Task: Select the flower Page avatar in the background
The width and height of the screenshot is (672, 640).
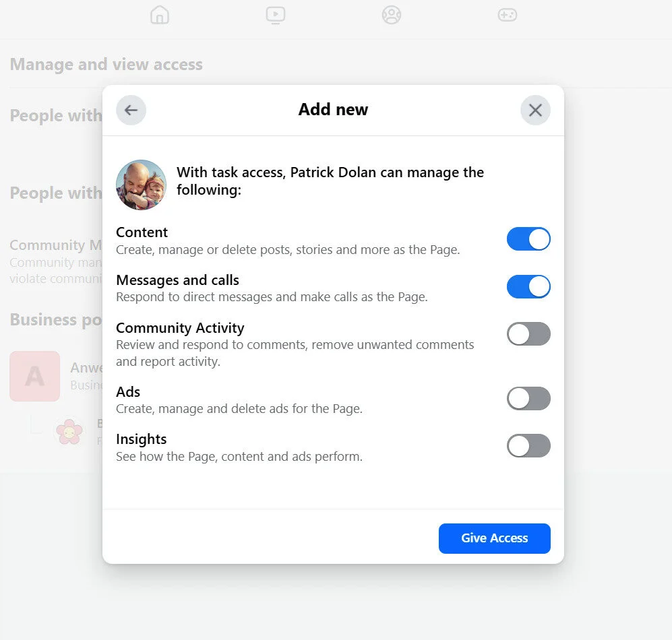Action: tap(69, 430)
